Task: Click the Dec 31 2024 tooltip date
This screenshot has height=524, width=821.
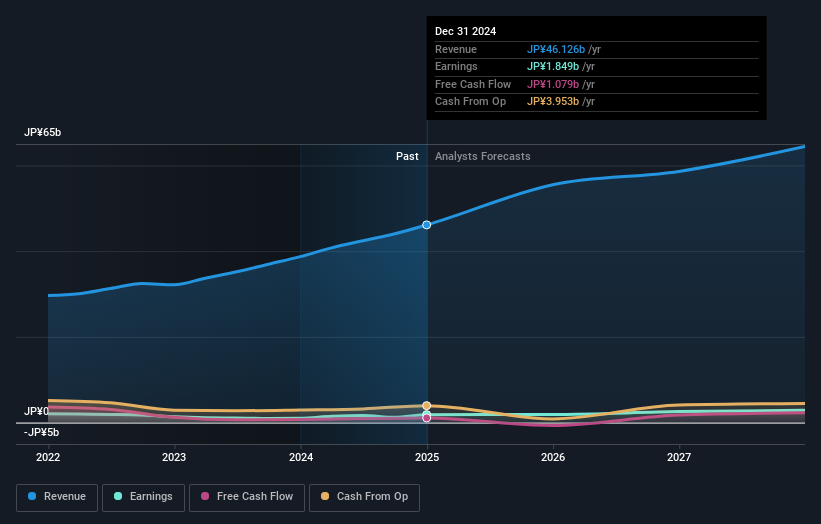Action: tap(465, 31)
